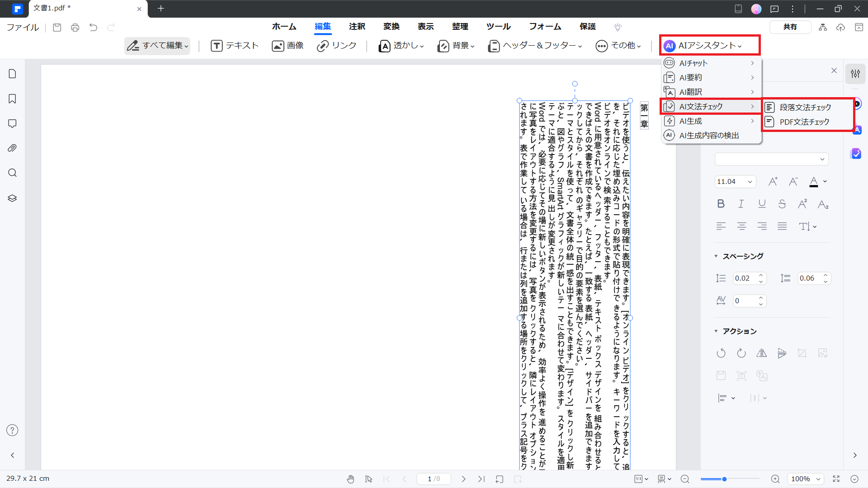Open the comments panel
The image size is (868, 488).
[x=12, y=123]
